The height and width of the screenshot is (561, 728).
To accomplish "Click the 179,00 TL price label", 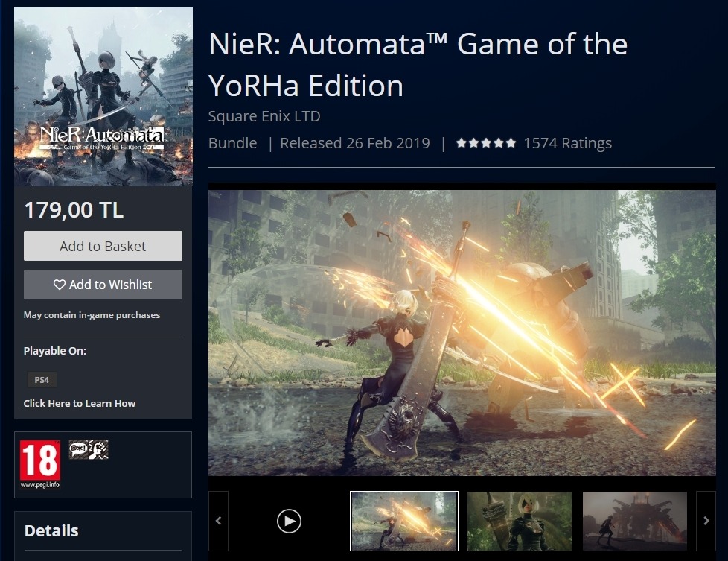I will tap(74, 210).
